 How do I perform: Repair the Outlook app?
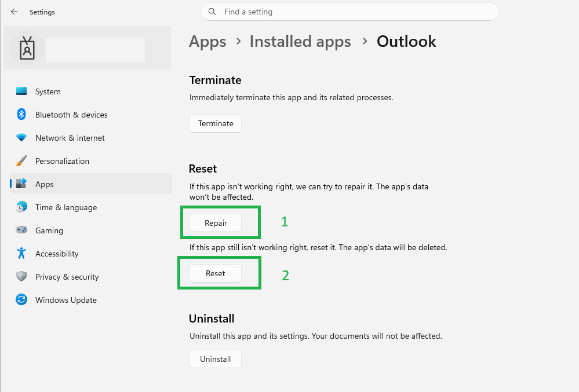point(216,223)
